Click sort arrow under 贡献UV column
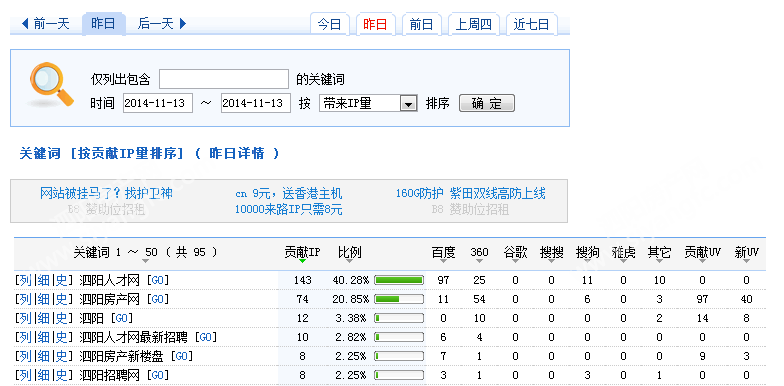Image resolution: width=784 pixels, height=386 pixels. (x=702, y=261)
